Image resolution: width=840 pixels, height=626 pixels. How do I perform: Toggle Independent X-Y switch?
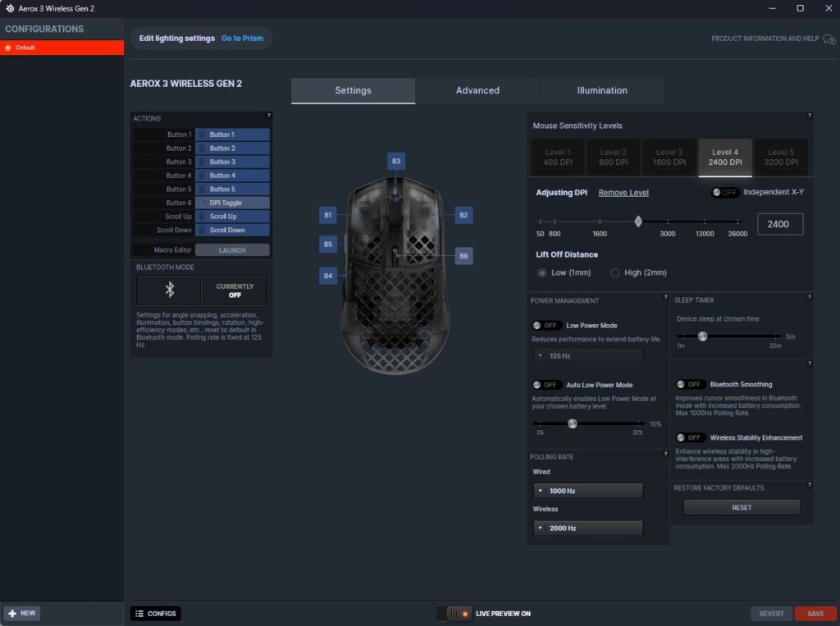(724, 193)
